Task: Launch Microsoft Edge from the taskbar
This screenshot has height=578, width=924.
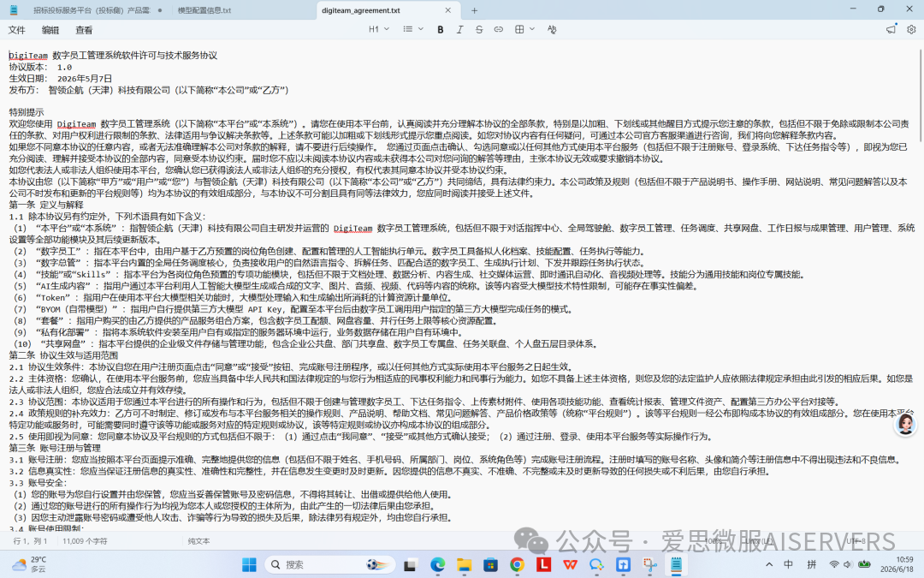Action: pyautogui.click(x=437, y=564)
